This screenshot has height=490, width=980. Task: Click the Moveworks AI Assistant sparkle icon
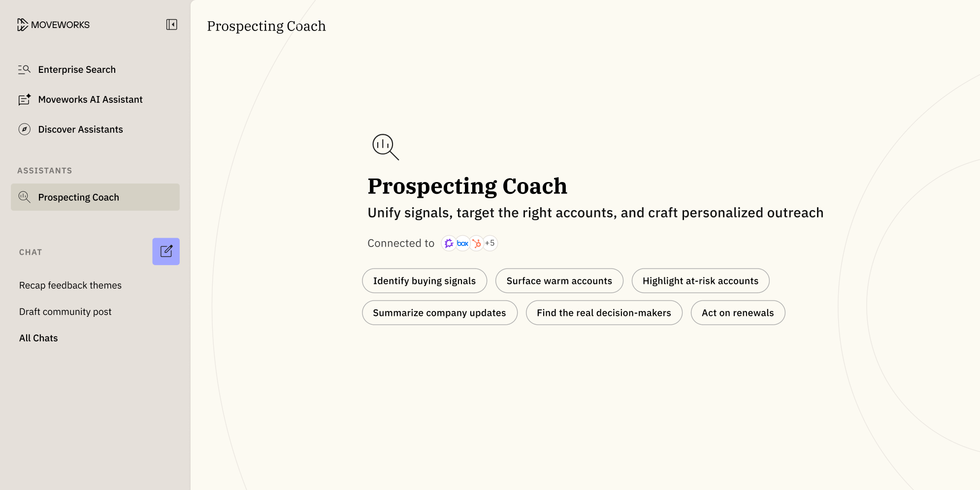click(24, 99)
